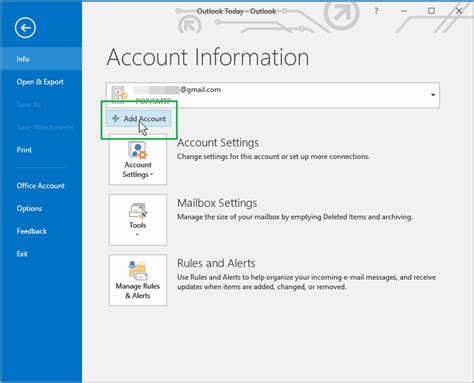The height and width of the screenshot is (383, 474).
Task: Open Office Account page
Action: [41, 186]
